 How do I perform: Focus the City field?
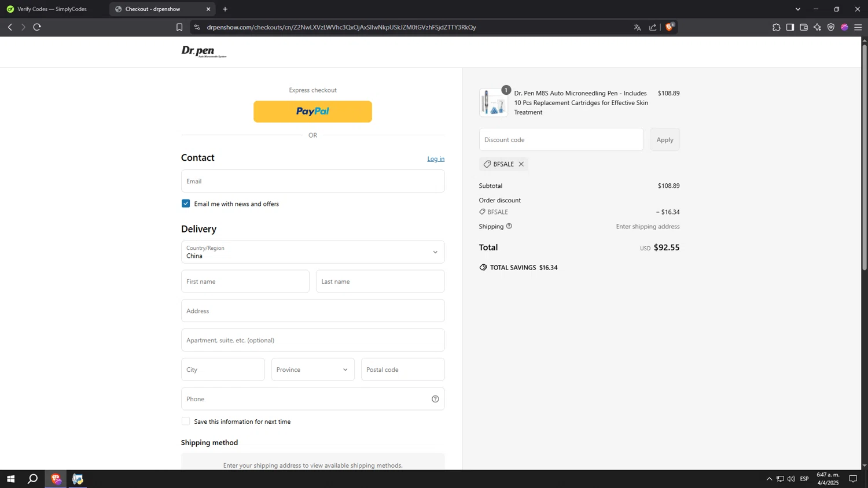(x=223, y=369)
